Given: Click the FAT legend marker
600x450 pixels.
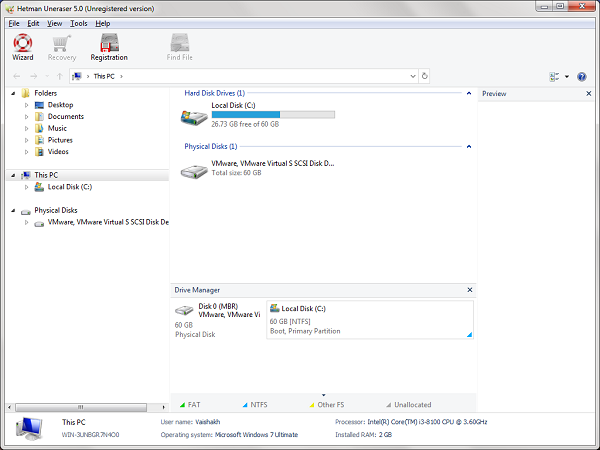Looking at the screenshot, I should 183,405.
